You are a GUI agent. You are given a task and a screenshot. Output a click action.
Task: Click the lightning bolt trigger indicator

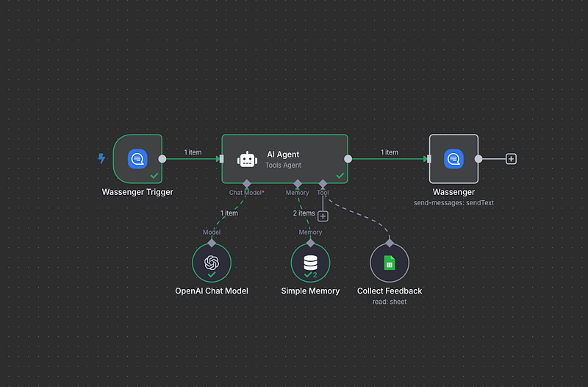click(x=102, y=158)
